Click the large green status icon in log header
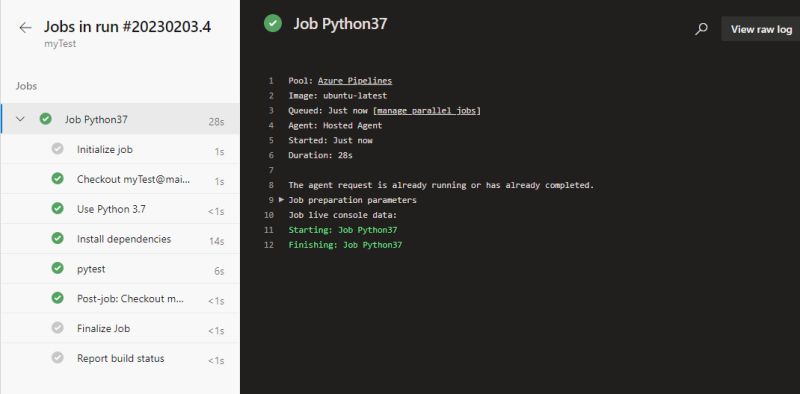Screen dimensions: 800x394 [x=273, y=24]
